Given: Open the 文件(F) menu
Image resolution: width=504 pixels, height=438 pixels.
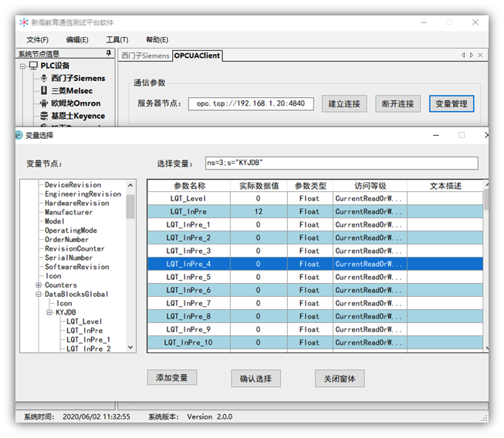Looking at the screenshot, I should click(x=38, y=40).
